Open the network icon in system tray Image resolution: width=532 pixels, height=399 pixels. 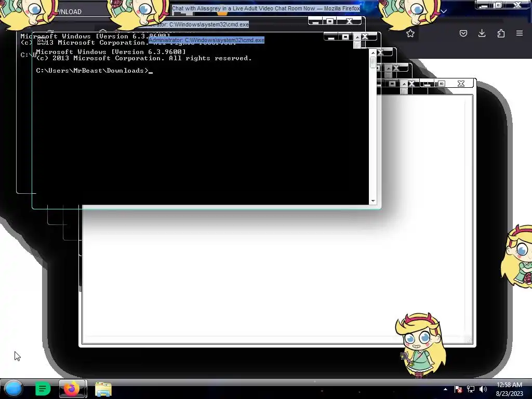click(471, 389)
